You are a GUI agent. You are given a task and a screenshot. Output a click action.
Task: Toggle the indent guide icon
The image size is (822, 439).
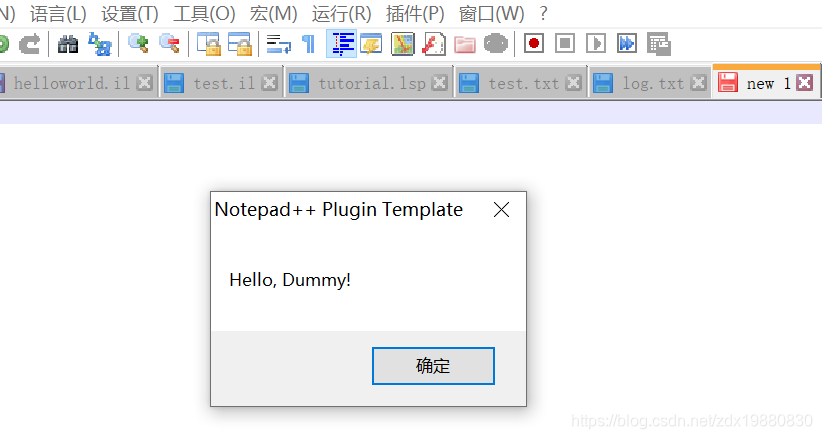pos(341,44)
